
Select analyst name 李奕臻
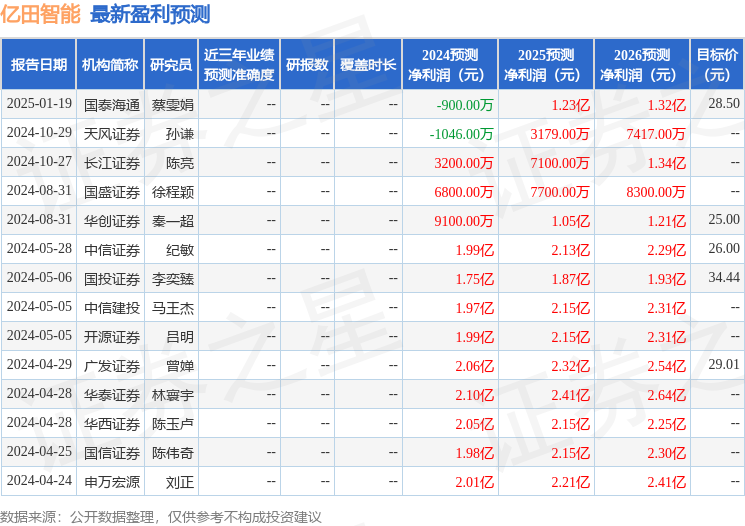tap(172, 279)
